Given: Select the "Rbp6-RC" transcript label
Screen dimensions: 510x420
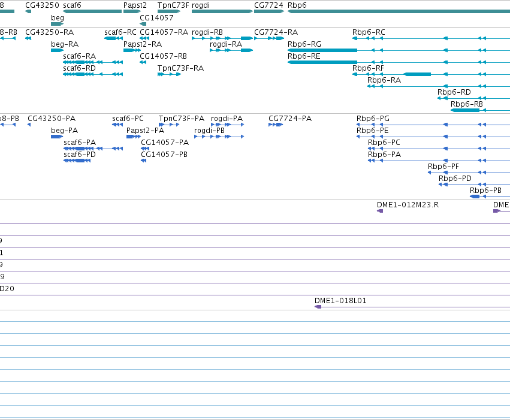Looking at the screenshot, I should click(369, 32).
